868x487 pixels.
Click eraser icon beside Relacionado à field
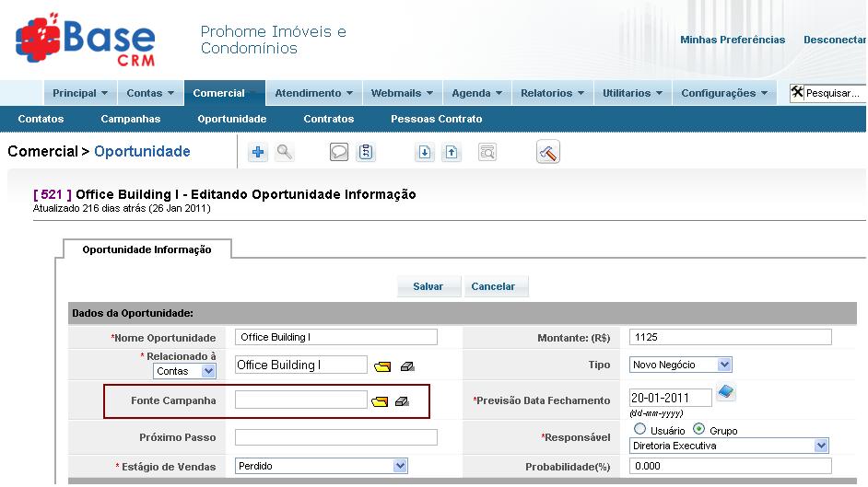click(407, 366)
